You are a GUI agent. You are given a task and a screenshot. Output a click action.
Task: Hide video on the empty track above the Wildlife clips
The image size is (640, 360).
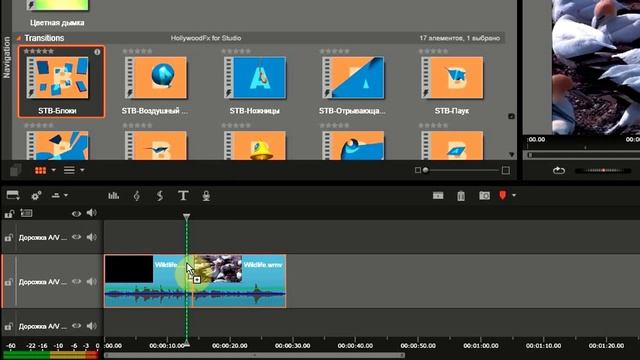click(x=76, y=237)
